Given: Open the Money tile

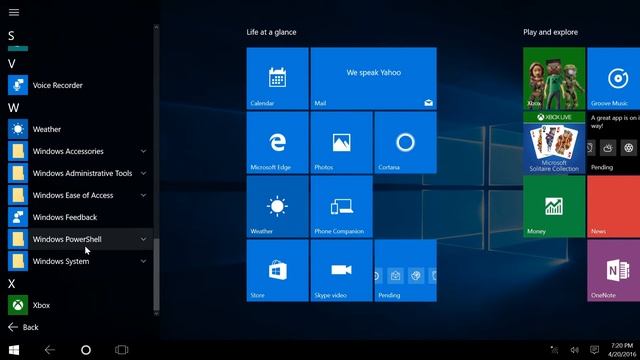Looking at the screenshot, I should click(554, 207).
